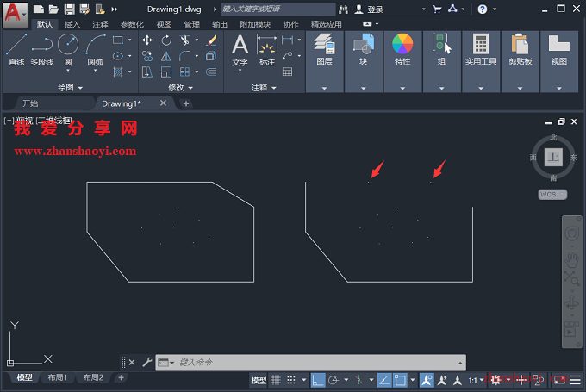This screenshot has width=586, height=392.
Task: Select the Arc (圆弧) tool
Action: coord(96,50)
